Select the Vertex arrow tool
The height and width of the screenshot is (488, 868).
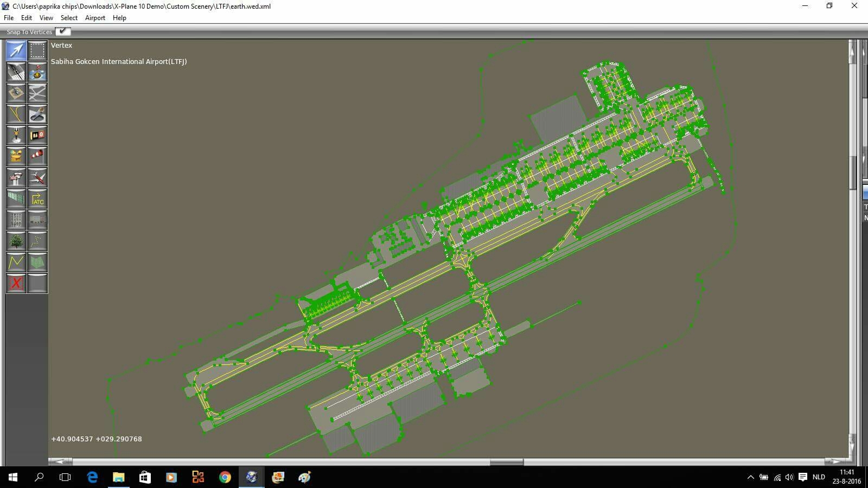16,50
